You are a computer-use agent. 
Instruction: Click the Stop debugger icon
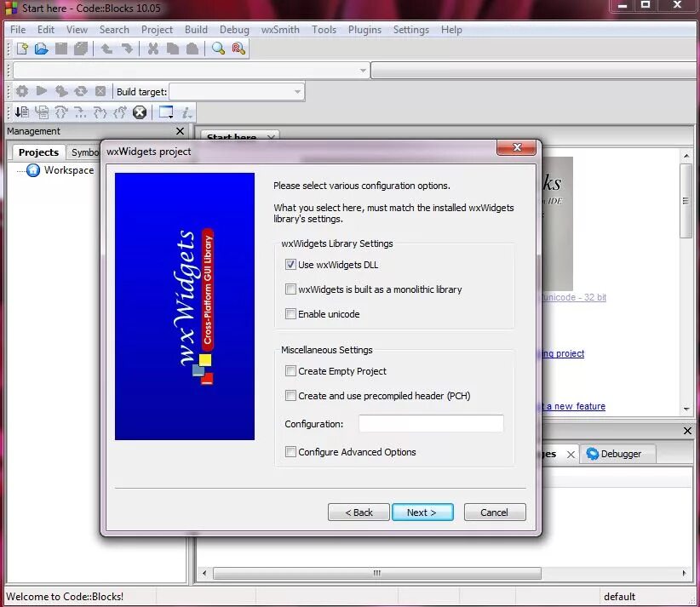[x=140, y=112]
